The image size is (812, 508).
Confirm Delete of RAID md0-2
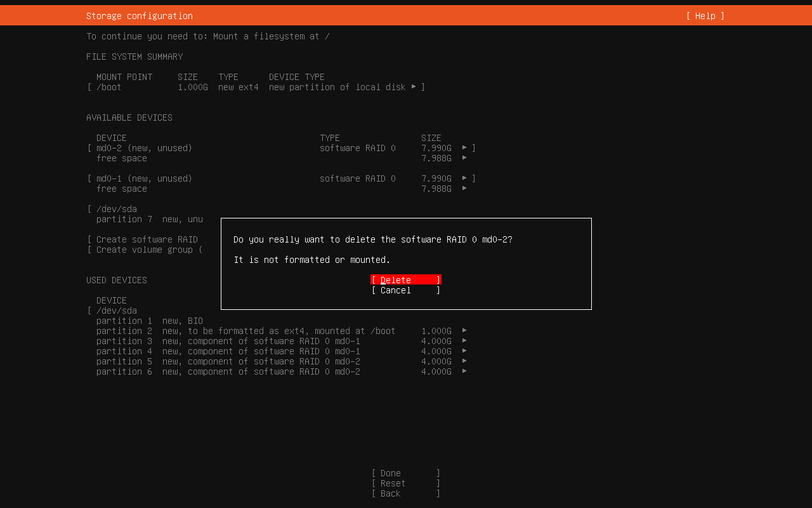405,280
